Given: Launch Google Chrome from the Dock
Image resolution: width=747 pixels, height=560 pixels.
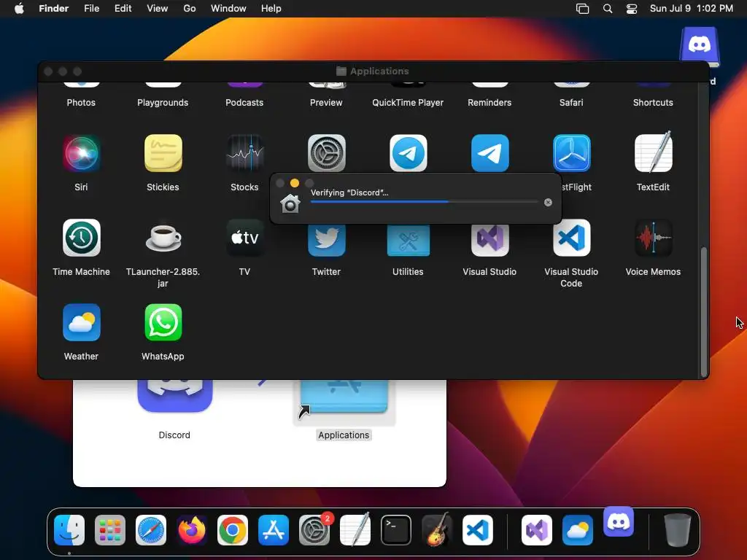Looking at the screenshot, I should pos(233,530).
